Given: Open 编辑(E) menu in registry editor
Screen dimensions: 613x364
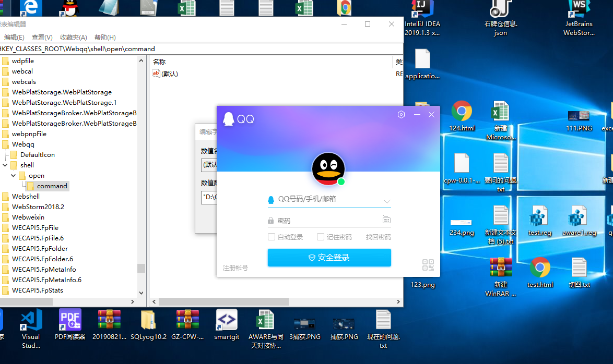Looking at the screenshot, I should point(14,38).
